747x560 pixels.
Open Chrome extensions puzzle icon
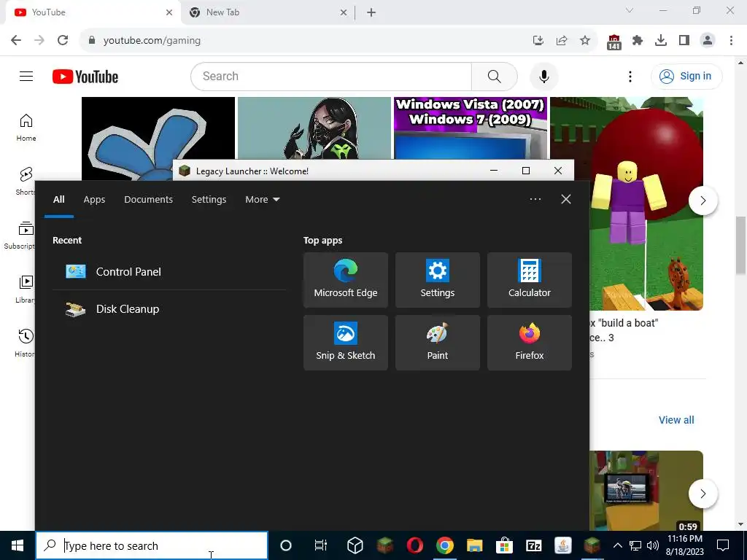638,40
